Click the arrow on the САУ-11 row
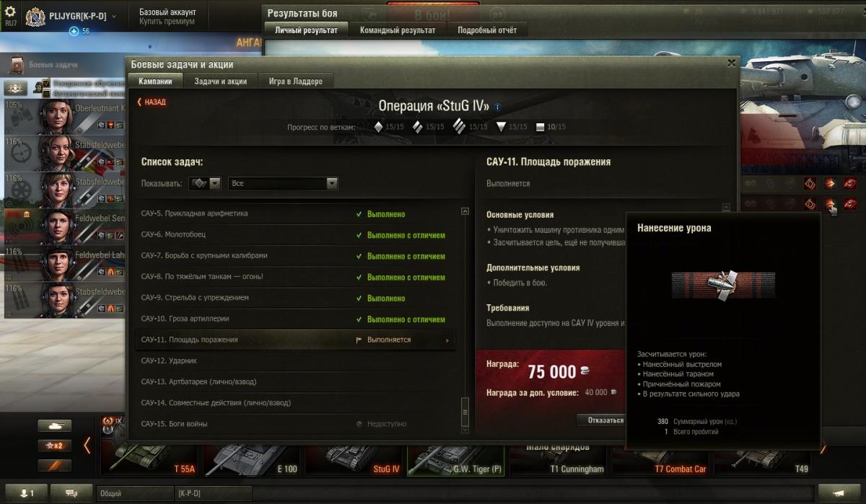The image size is (866, 504). (447, 340)
